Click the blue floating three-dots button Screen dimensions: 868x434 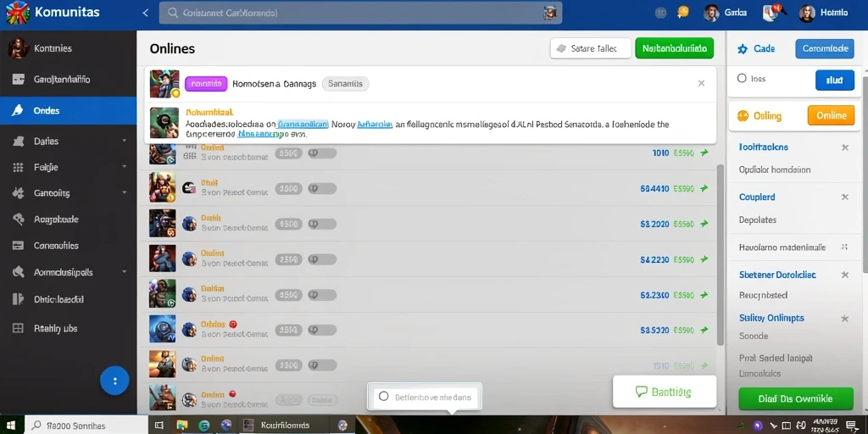pos(114,381)
